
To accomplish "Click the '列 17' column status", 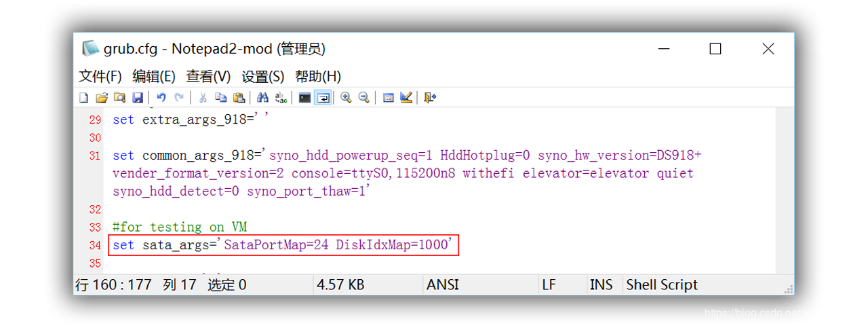I will tap(180, 285).
